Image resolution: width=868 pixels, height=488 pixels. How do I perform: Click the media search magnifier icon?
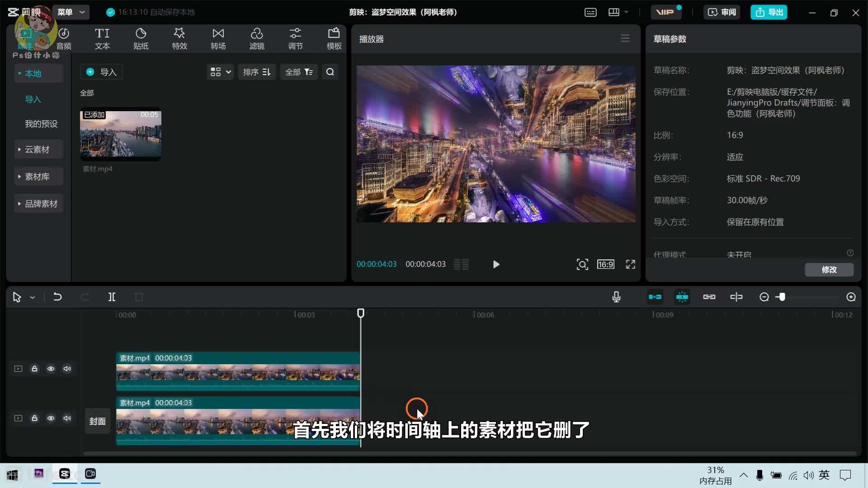pyautogui.click(x=330, y=72)
